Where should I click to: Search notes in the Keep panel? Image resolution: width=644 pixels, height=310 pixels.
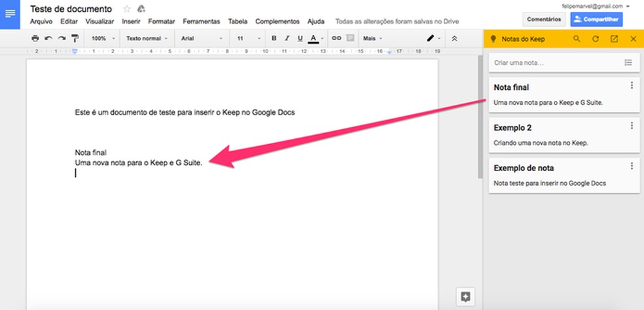577,39
